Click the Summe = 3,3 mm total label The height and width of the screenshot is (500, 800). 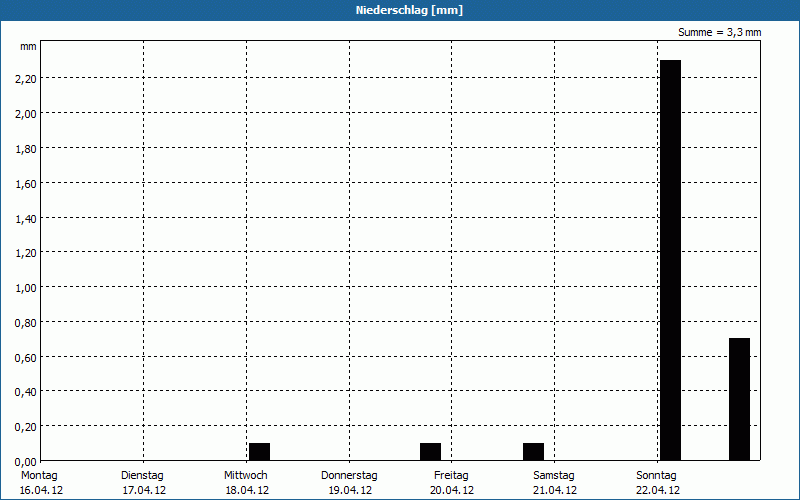click(x=719, y=32)
